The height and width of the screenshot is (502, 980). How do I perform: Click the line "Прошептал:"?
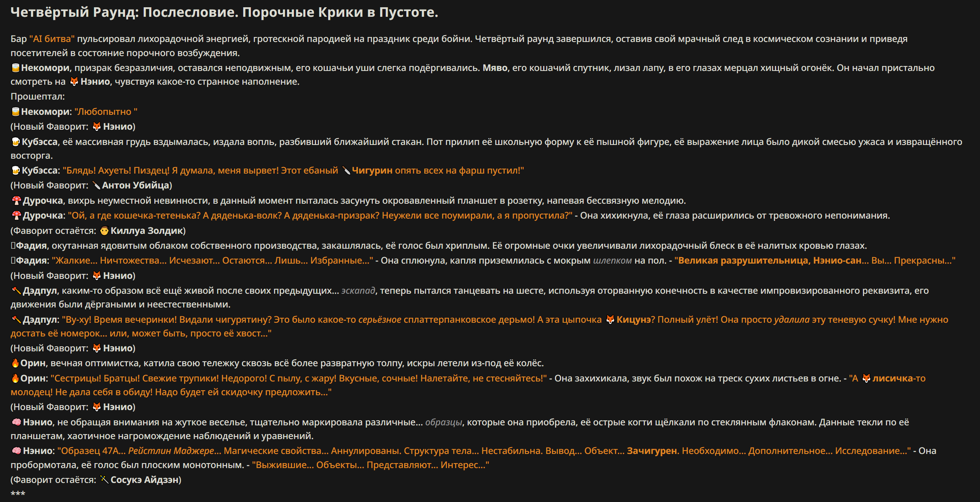point(38,97)
